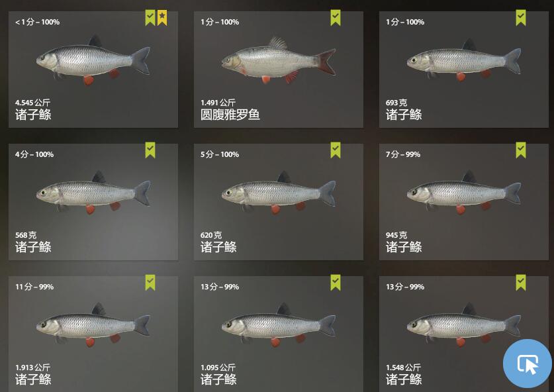Open the 568 克 fish image
Screen dimensions: 554x392
click(93, 193)
